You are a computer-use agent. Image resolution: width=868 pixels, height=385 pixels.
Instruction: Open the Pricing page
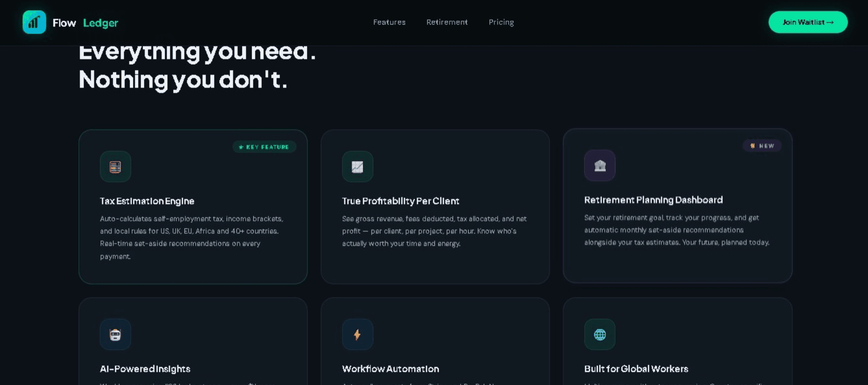point(501,22)
